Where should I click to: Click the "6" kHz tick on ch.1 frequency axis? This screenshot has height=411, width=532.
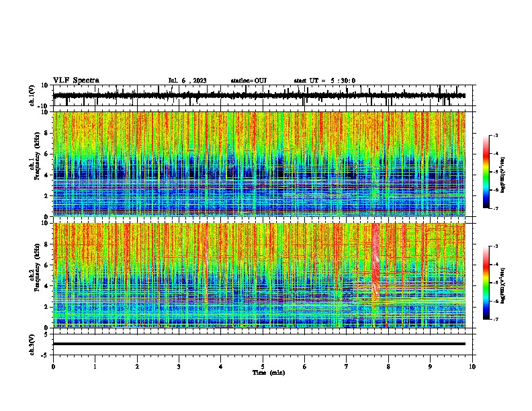click(47, 154)
